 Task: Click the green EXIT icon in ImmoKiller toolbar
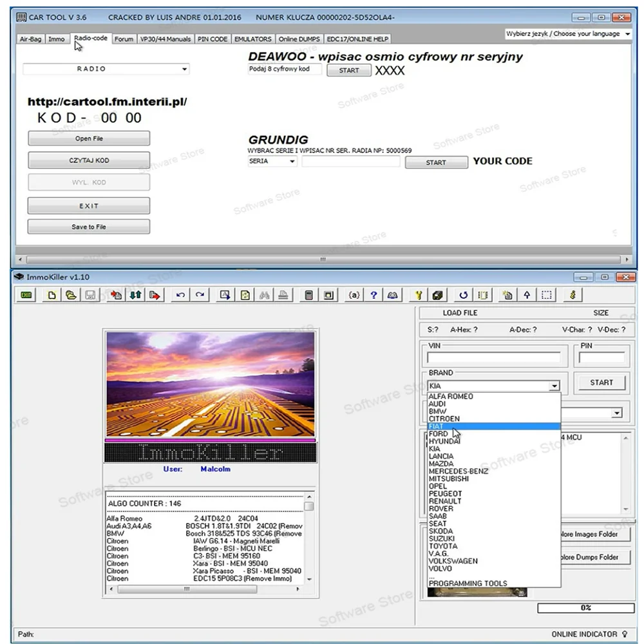[26, 295]
